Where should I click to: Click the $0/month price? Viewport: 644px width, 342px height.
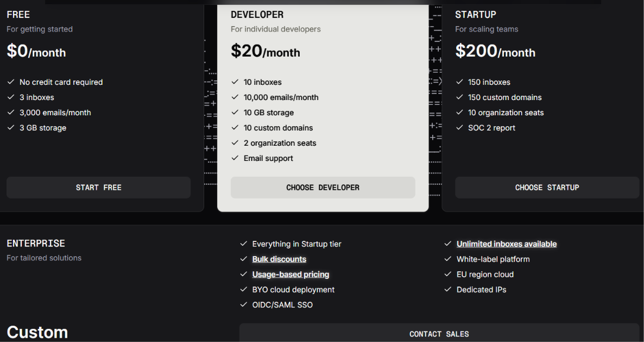point(36,52)
